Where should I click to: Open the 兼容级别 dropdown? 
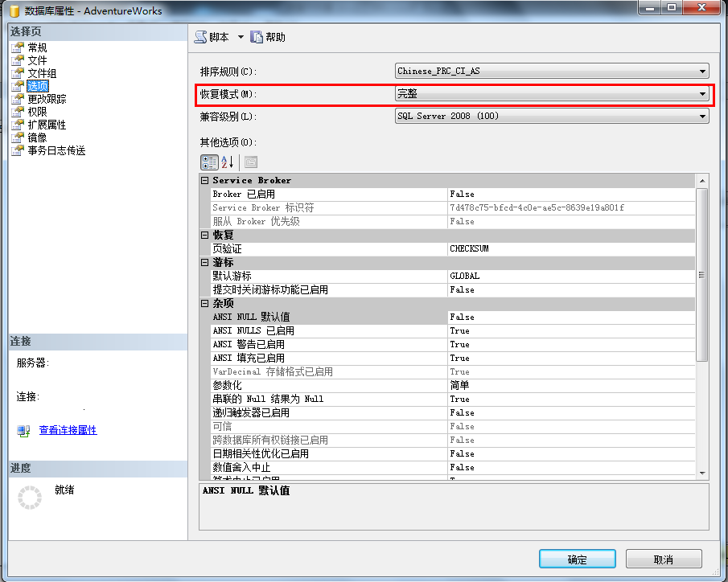pos(701,116)
